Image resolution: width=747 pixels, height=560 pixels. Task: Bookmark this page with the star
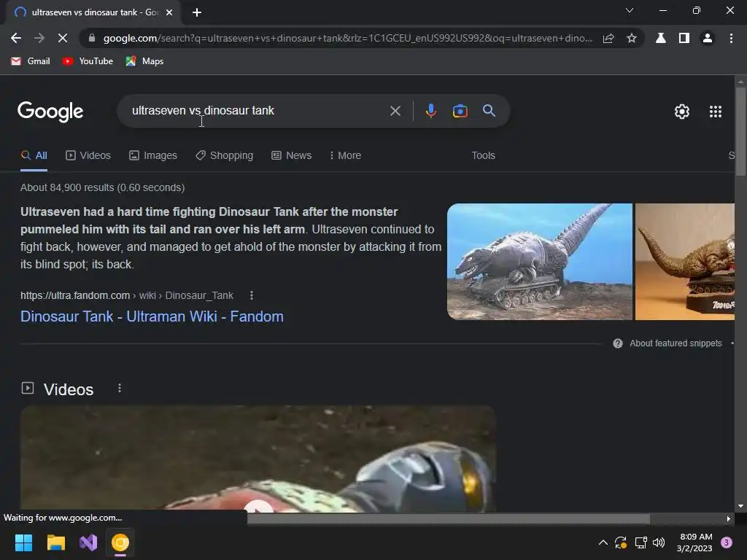[x=632, y=38]
